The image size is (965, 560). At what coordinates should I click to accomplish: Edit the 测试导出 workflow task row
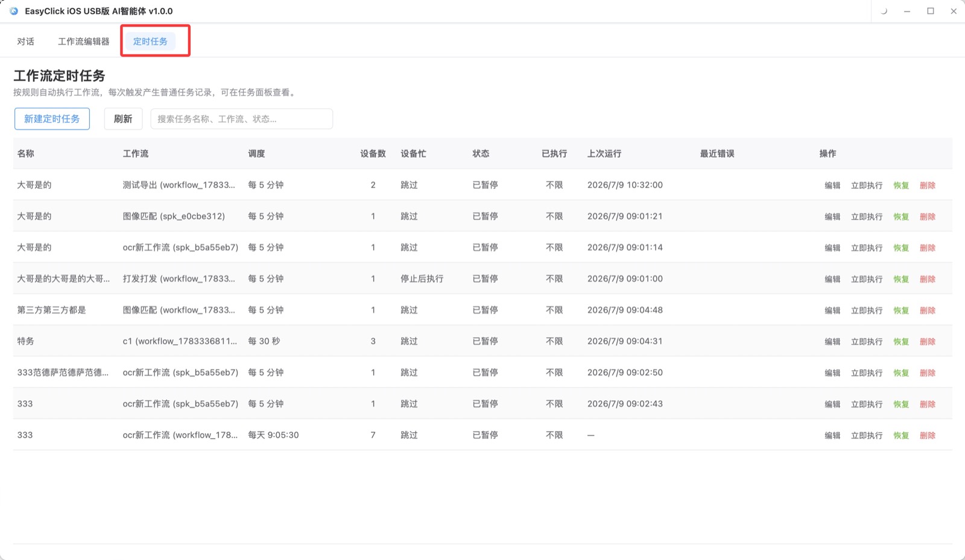(832, 185)
